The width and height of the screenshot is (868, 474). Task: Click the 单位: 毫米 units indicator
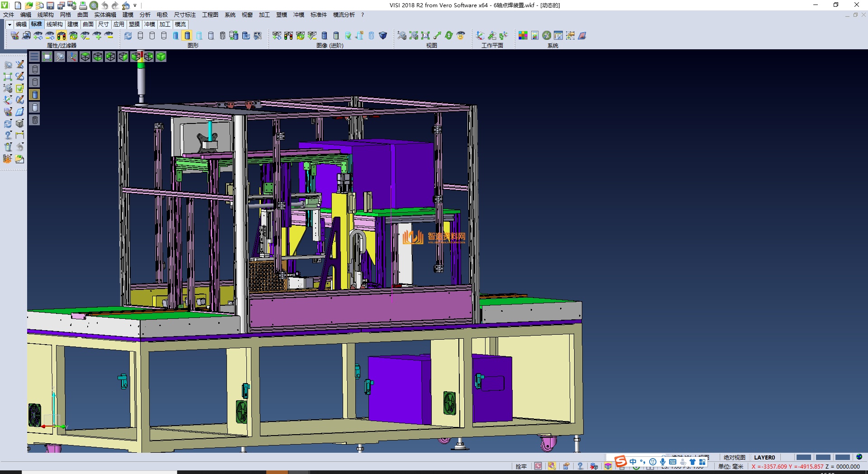731,466
